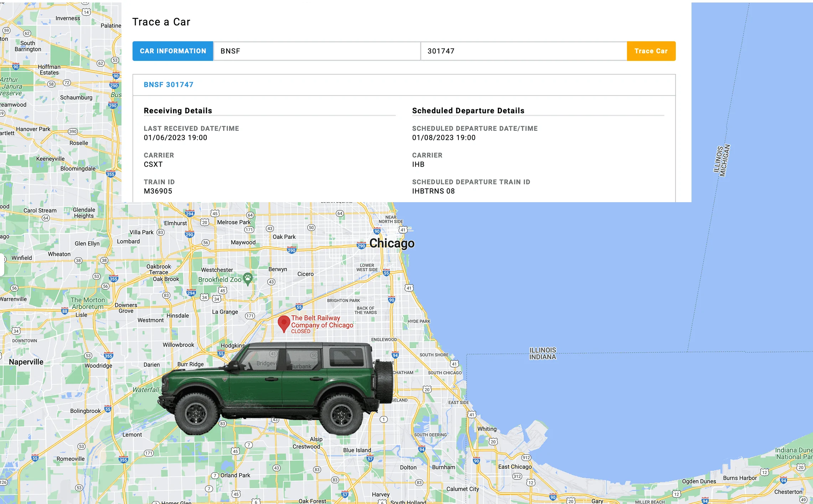This screenshot has height=504, width=813.
Task: Click the Downers Grove map label
Action: pos(126,308)
